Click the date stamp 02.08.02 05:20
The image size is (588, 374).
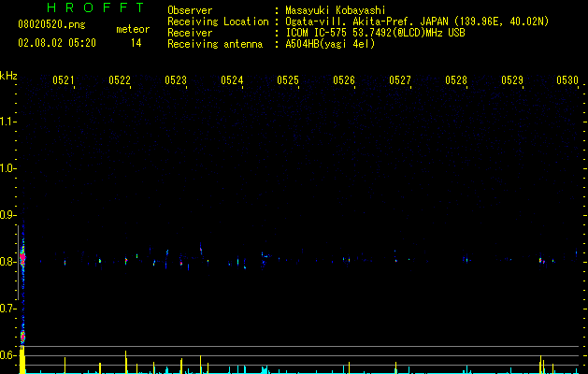tap(57, 43)
